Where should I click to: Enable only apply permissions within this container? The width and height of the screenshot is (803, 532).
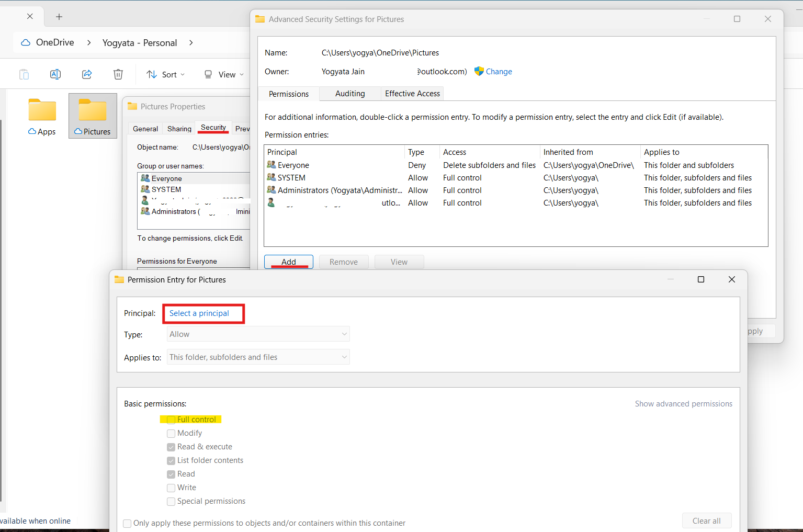click(127, 523)
